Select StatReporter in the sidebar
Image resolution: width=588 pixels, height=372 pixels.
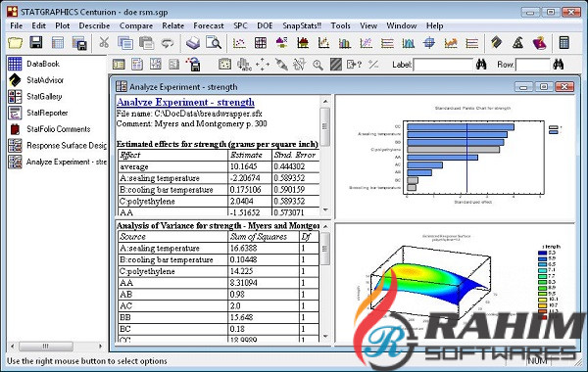pos(47,113)
